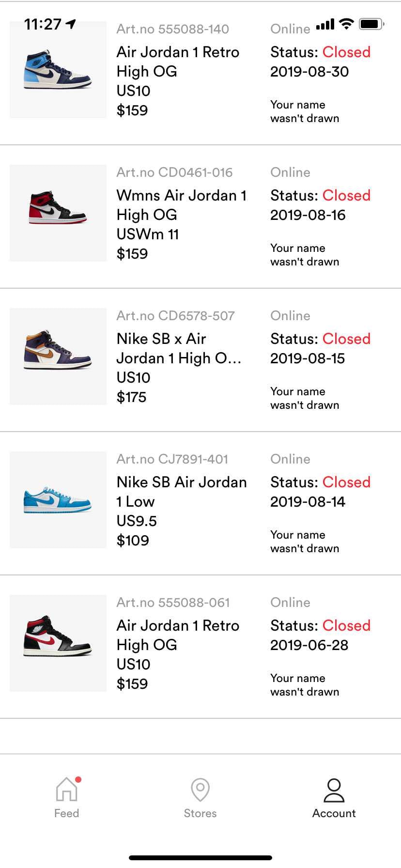This screenshot has height=868, width=401.
Task: Tap the battery indicator icon
Action: pyautogui.click(x=371, y=23)
